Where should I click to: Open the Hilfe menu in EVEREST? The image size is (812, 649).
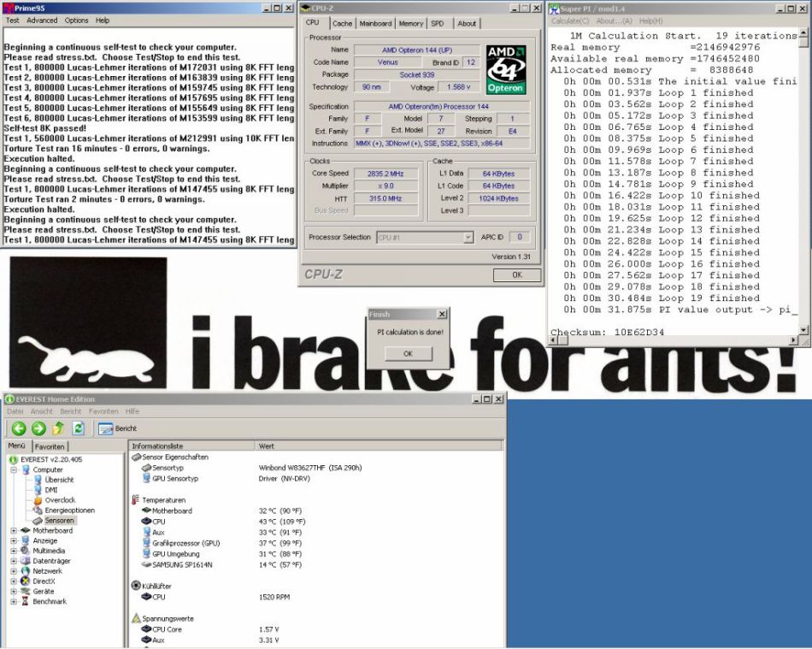pos(132,411)
